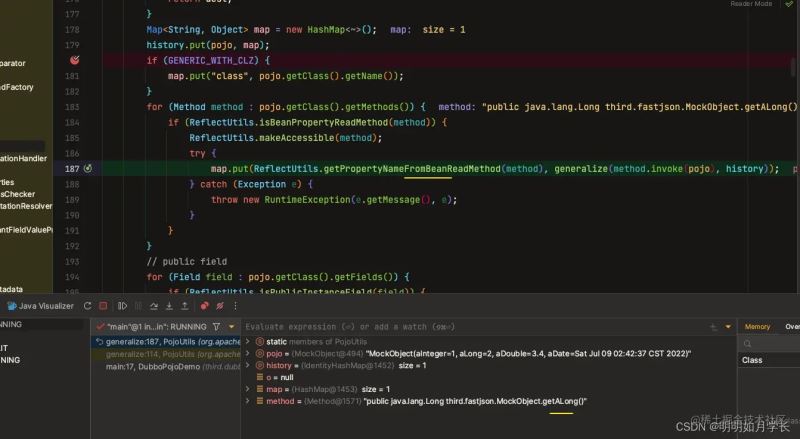This screenshot has width=800, height=439.
Task: Click Mute Breakpoints icon
Action: coord(219,306)
